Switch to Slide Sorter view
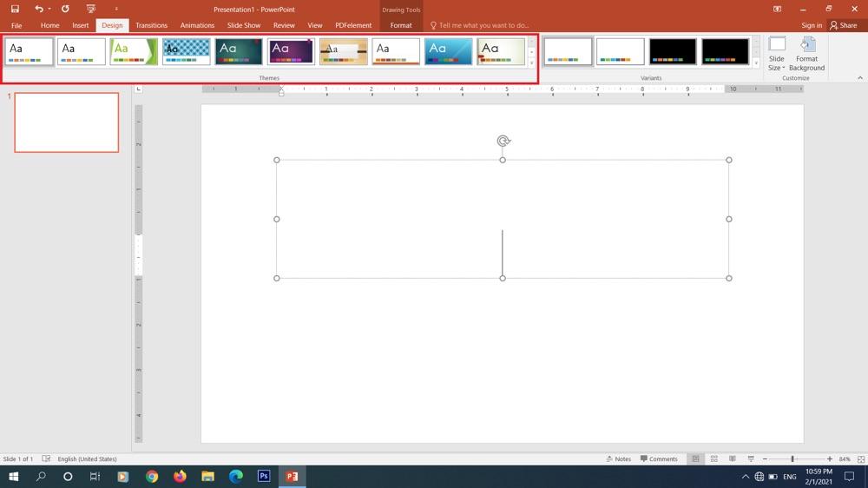 click(713, 458)
